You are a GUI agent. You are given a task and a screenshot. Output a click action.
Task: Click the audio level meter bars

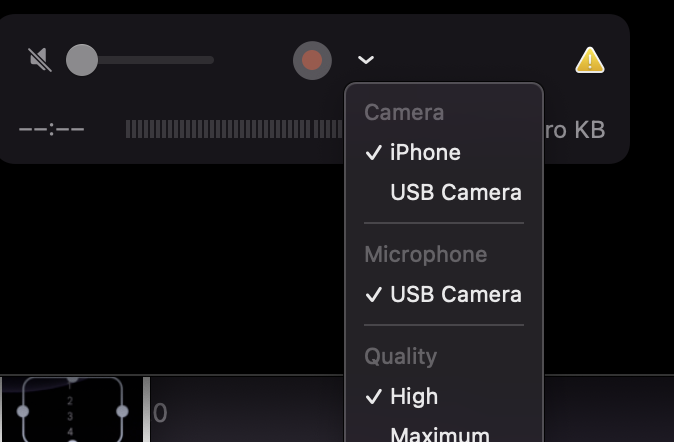235,129
